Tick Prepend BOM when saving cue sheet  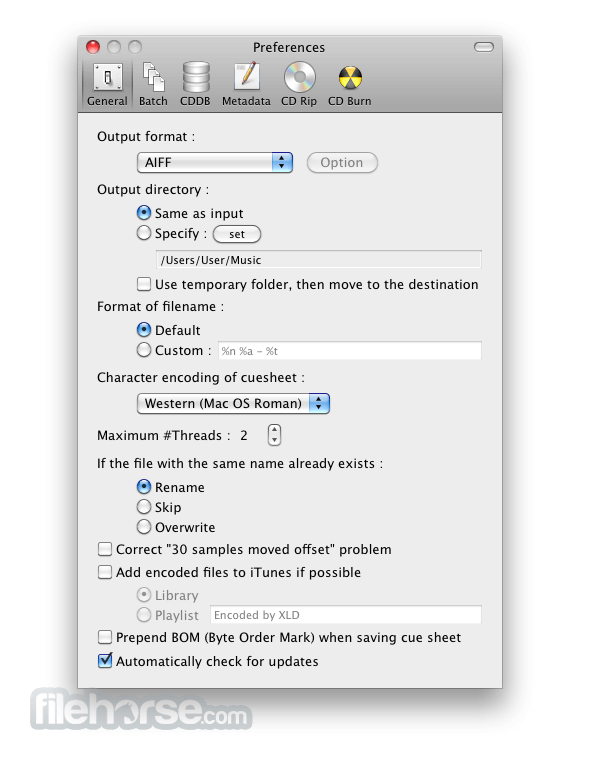(x=105, y=637)
